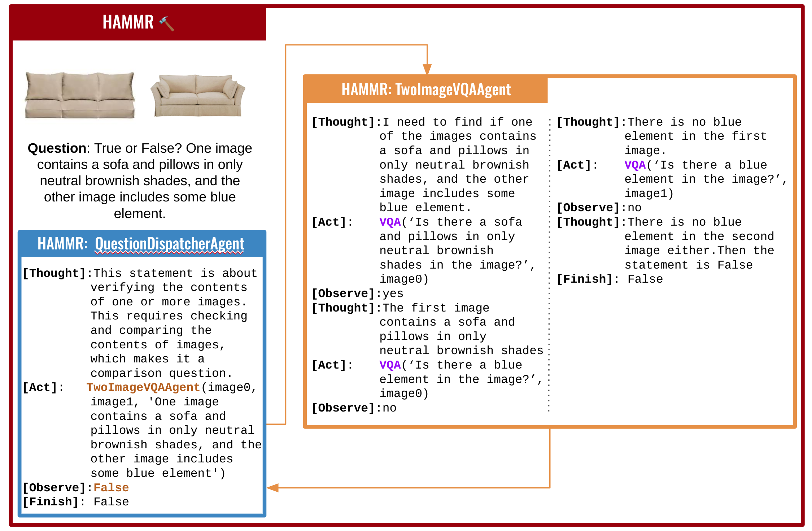Image resolution: width=812 pixels, height=531 pixels.
Task: Click the first purple VQA call about sofa
Action: click(x=390, y=222)
